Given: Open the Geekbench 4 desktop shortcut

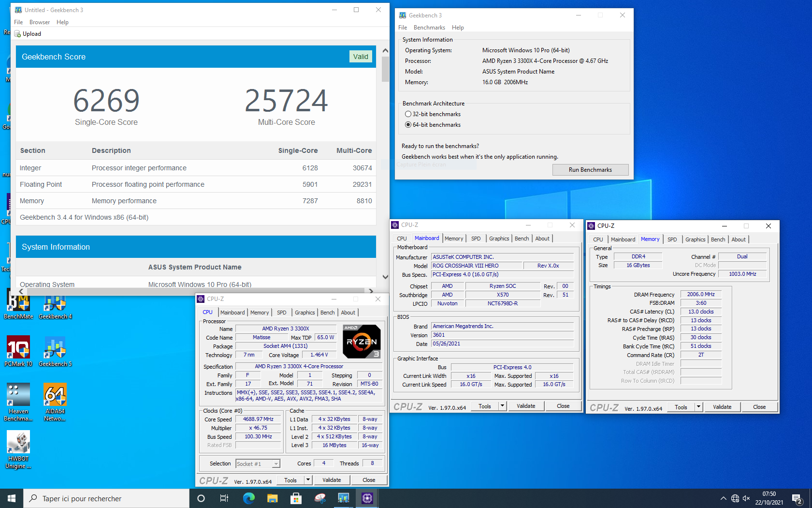Looking at the screenshot, I should (x=55, y=305).
